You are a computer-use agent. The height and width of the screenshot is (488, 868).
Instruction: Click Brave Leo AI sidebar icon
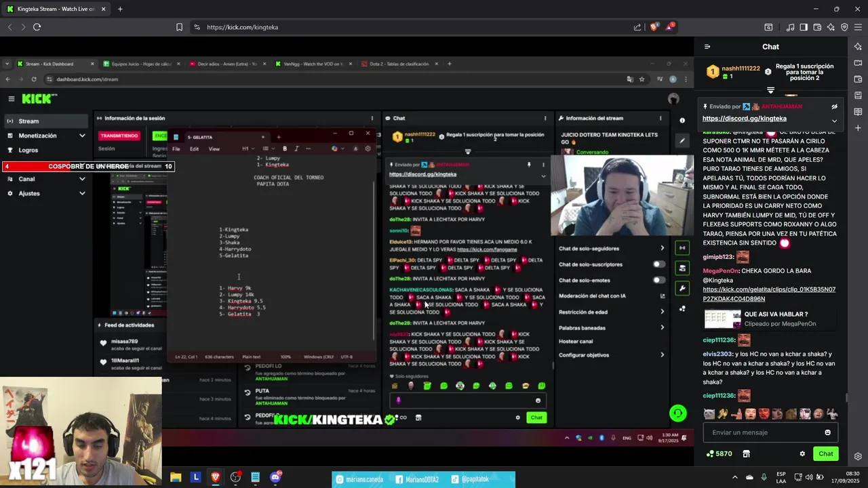click(x=858, y=47)
